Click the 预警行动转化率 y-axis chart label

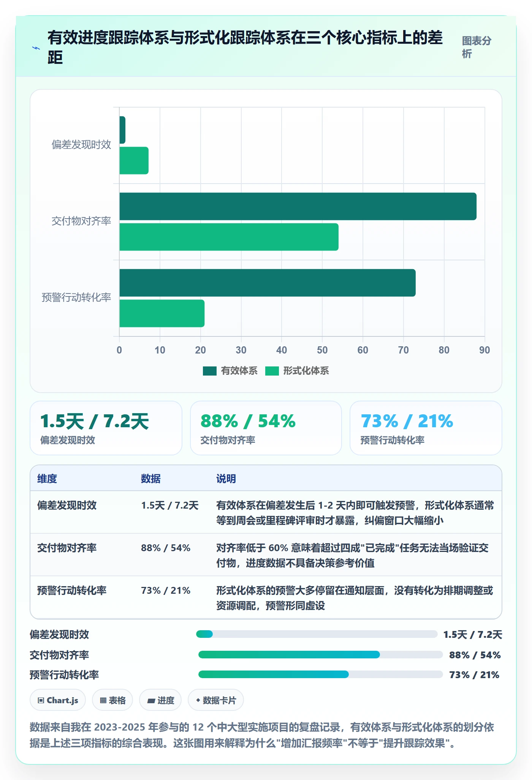pos(76,297)
